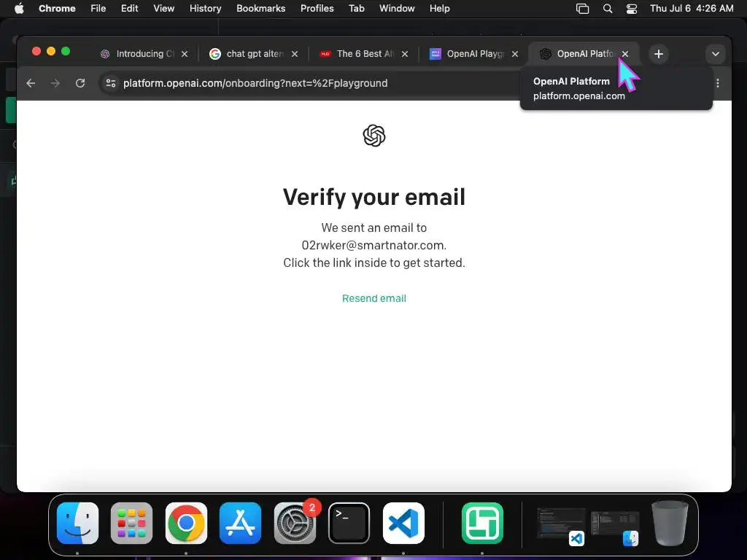Close the OpenAI Playground tab

[x=515, y=54]
